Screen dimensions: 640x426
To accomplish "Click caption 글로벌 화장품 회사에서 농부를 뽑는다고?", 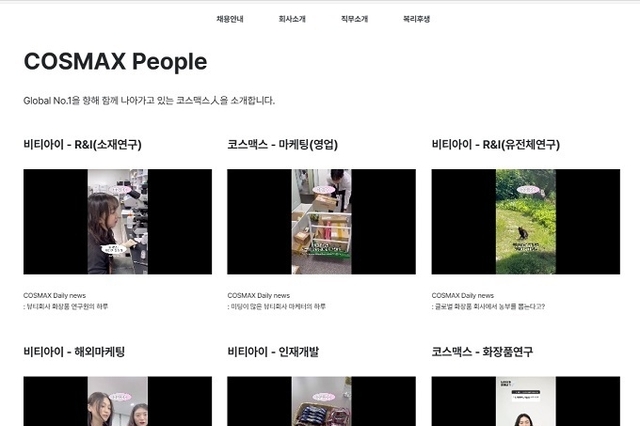I will coord(488,306).
